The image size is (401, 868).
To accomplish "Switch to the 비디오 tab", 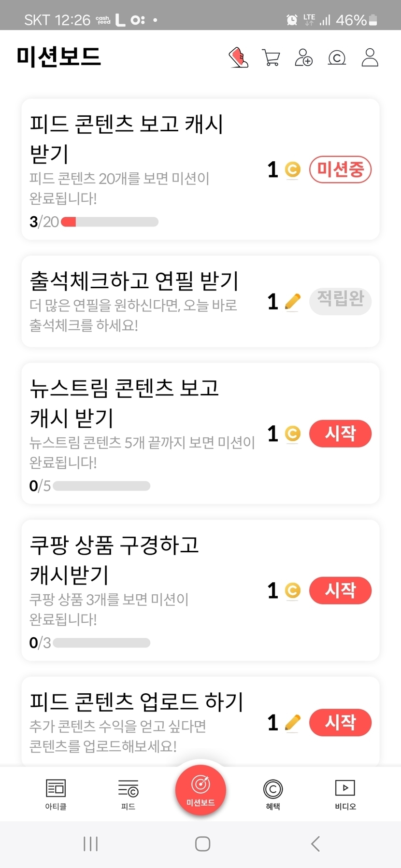I will pos(345,794).
